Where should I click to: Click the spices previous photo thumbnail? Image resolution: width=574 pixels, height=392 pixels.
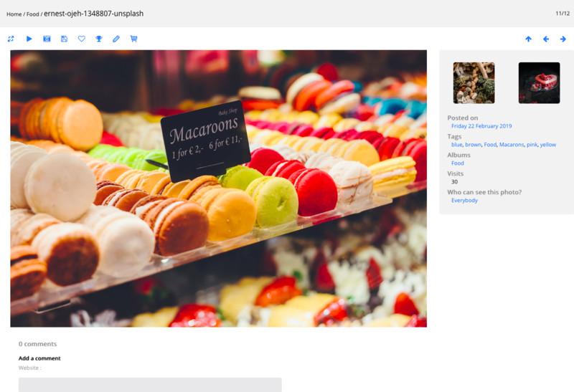(474, 83)
